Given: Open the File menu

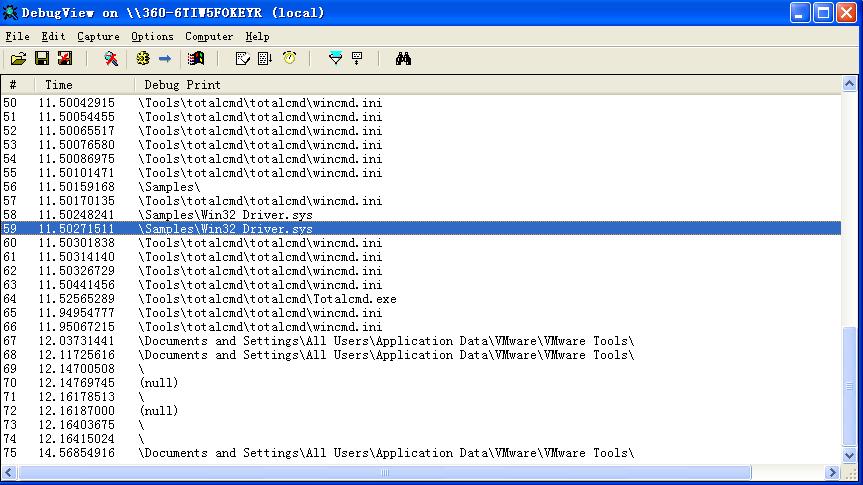Looking at the screenshot, I should [x=18, y=36].
